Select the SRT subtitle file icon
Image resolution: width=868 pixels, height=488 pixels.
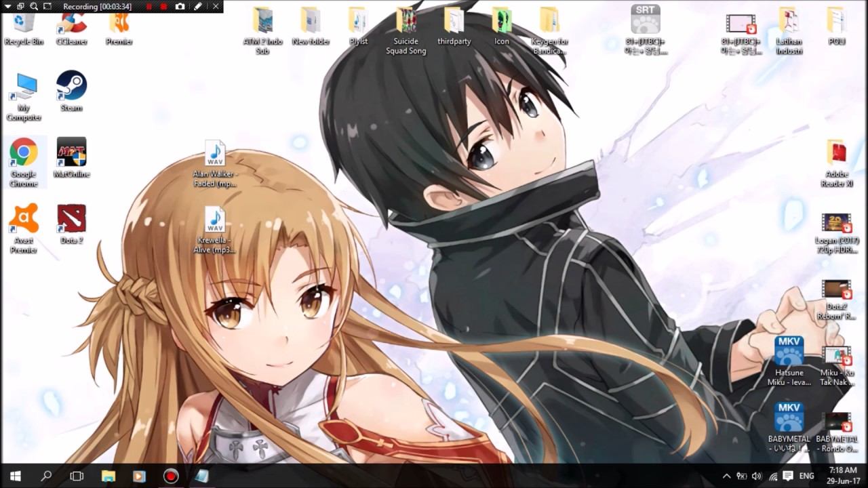(646, 29)
